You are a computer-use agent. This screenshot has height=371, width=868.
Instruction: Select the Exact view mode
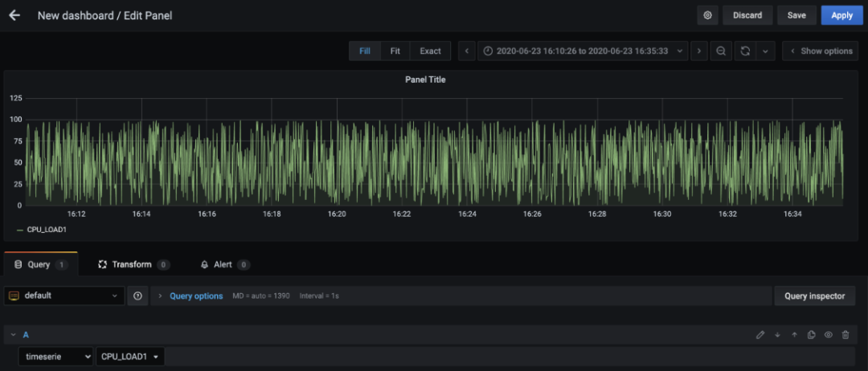(430, 51)
